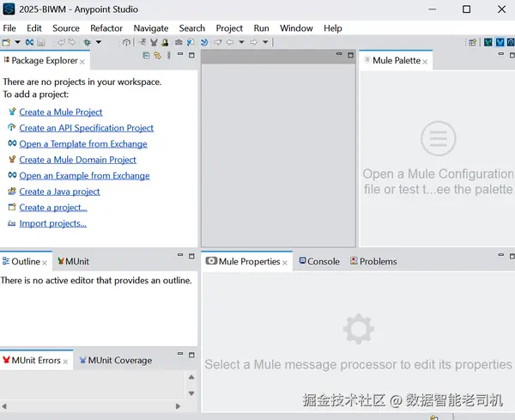515x420 pixels.
Task: Open the File menu
Action: point(9,28)
